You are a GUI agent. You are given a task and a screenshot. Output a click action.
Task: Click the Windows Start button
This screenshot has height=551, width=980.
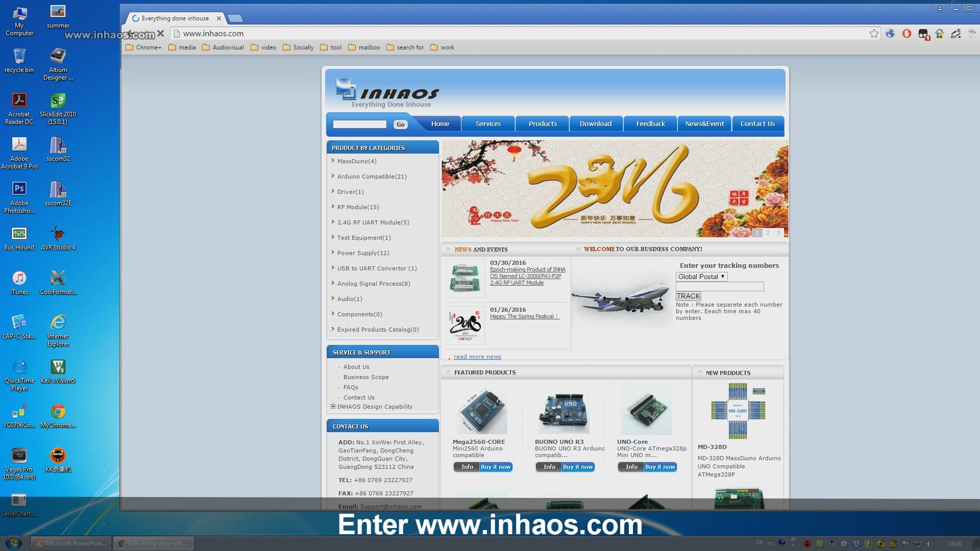(14, 543)
